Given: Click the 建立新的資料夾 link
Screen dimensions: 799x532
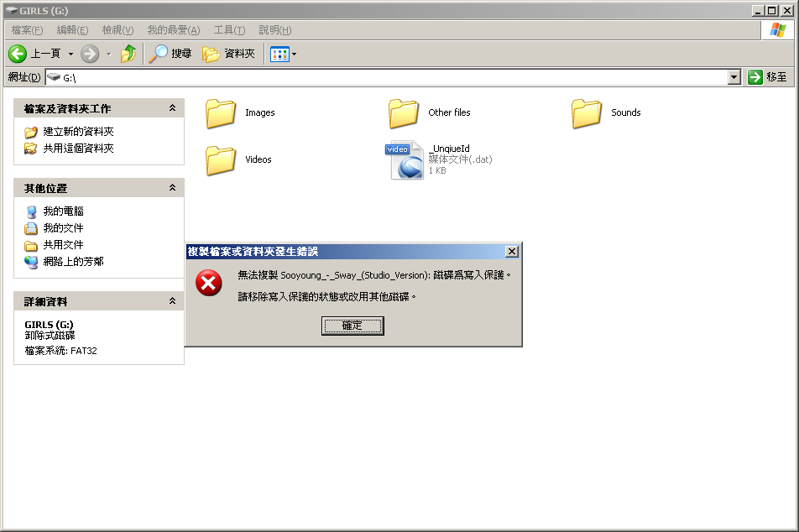Looking at the screenshot, I should point(78,132).
